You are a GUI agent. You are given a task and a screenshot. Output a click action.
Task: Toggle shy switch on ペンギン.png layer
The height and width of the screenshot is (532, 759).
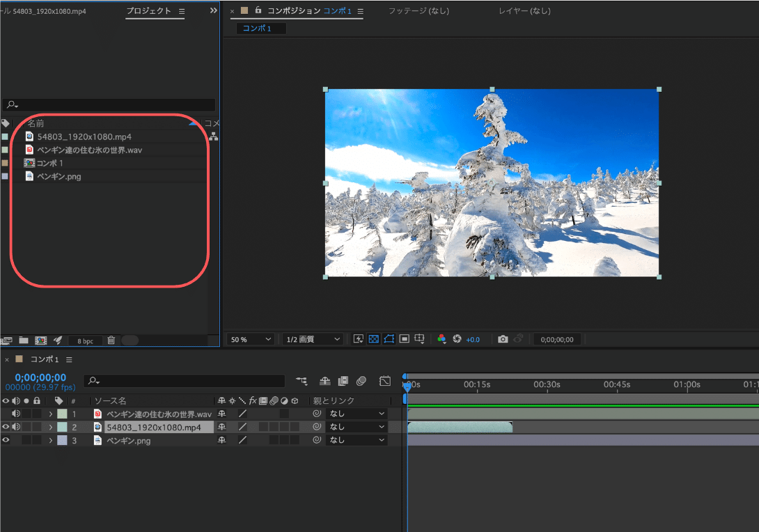[x=221, y=440]
